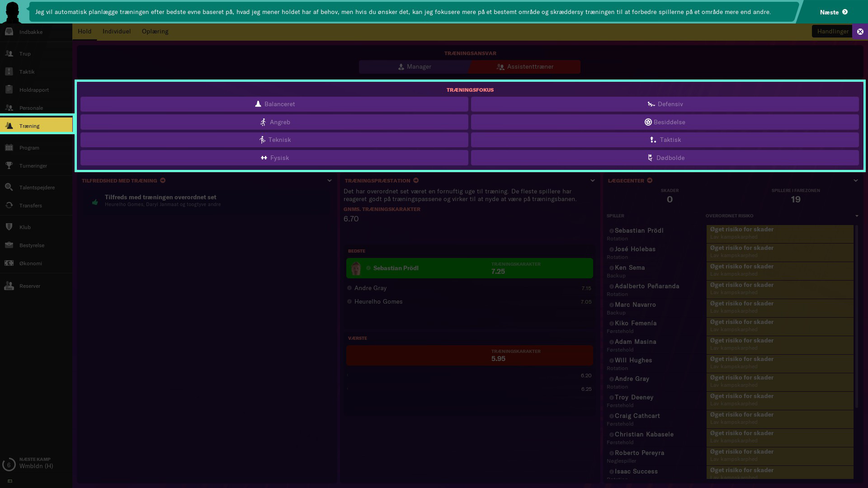Click the Lægecenter player list scrollbar
This screenshot has height=488, width=868.
click(x=856, y=316)
